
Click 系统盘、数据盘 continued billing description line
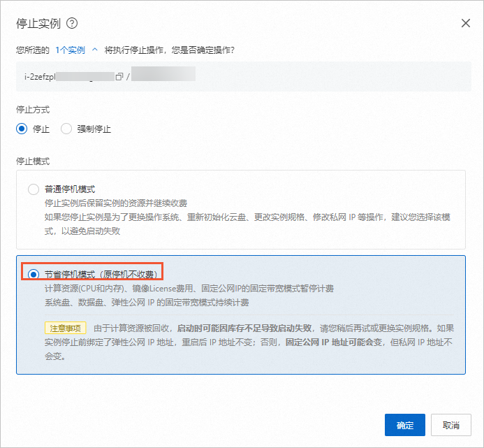coord(147,303)
